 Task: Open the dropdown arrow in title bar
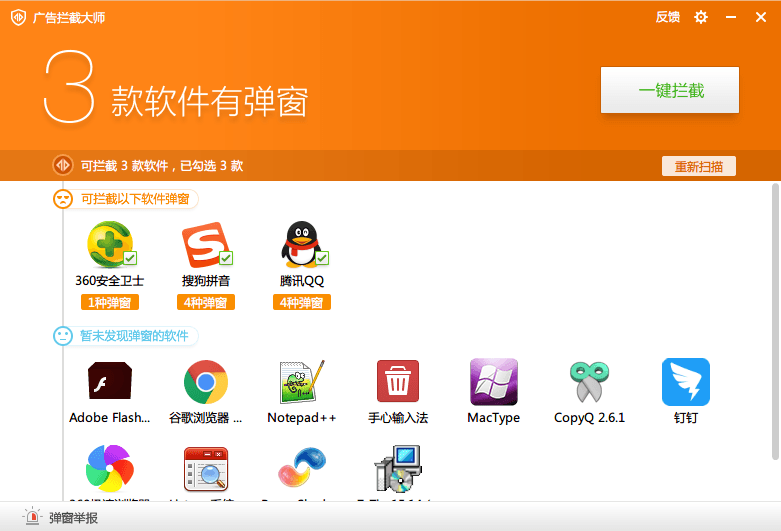point(731,17)
